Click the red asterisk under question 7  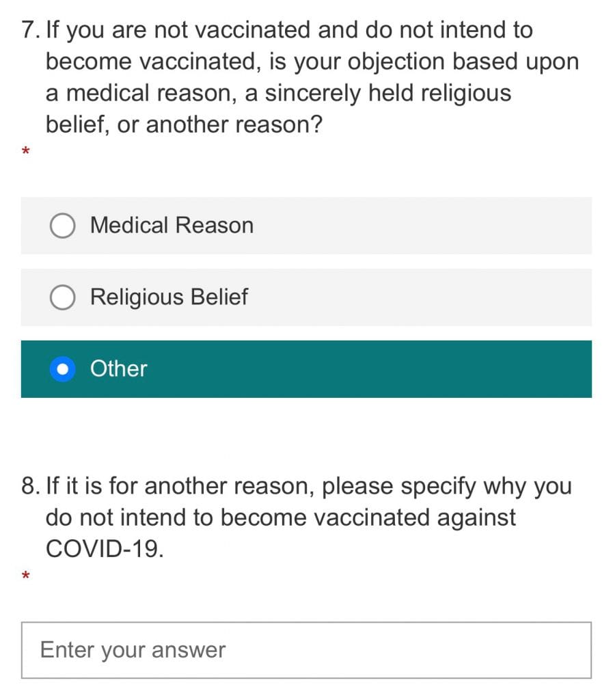26,151
